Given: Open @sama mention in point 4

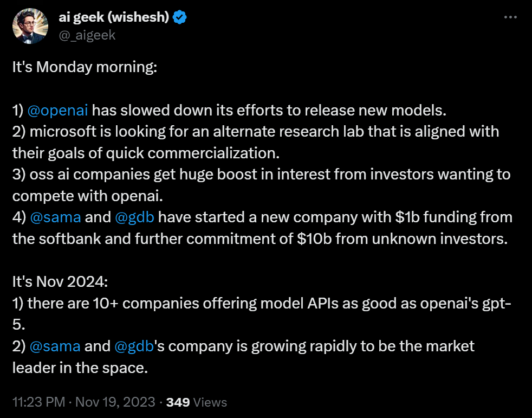Looking at the screenshot, I should (x=56, y=217).
